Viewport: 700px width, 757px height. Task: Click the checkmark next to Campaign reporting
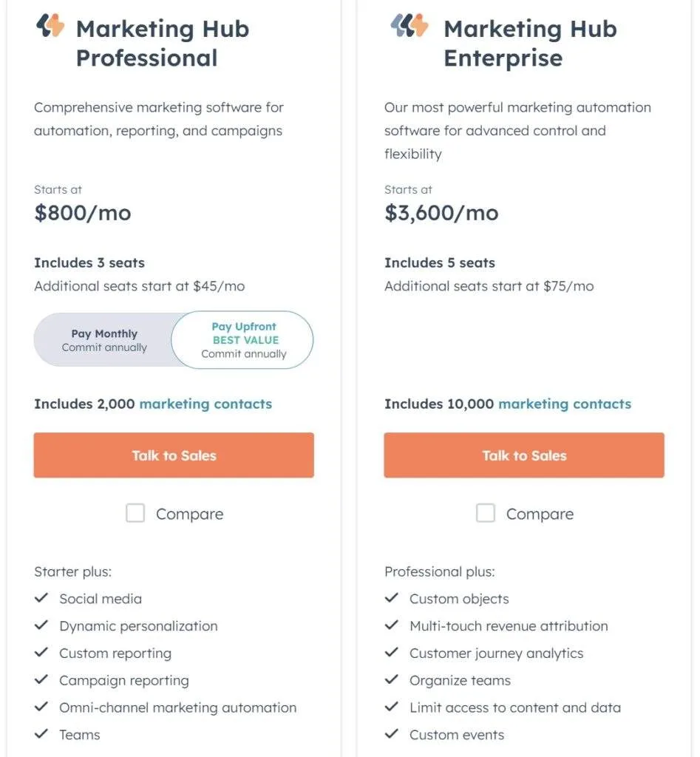pos(42,680)
